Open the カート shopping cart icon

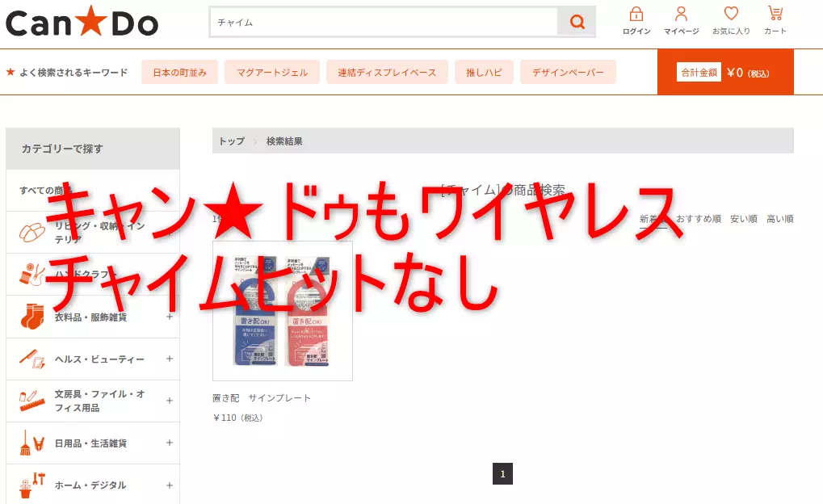pos(775,15)
